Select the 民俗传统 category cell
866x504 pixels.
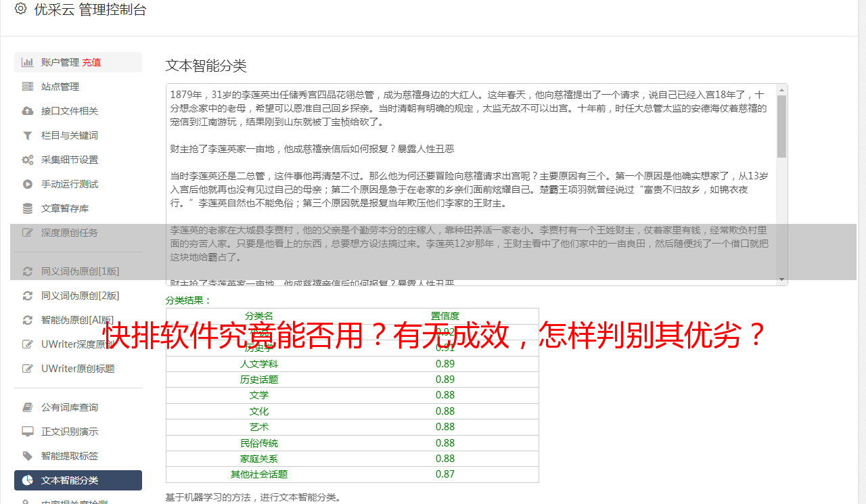(x=259, y=443)
